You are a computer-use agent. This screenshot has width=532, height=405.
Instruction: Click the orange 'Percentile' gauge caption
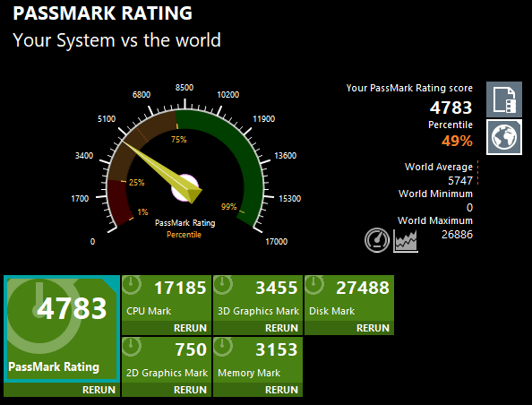coord(184,235)
